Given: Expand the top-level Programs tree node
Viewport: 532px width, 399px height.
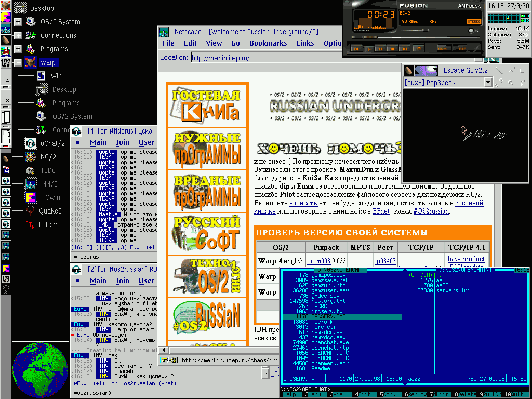Looking at the screenshot, I should click(18, 49).
